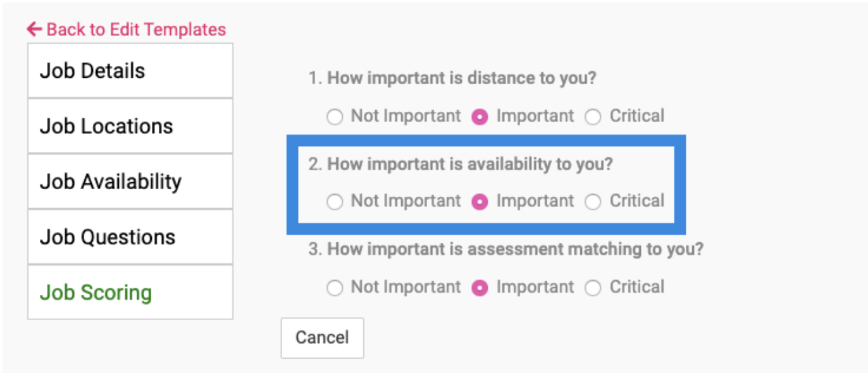Switch to Job Locations tab
The image size is (868, 377).
click(x=130, y=126)
